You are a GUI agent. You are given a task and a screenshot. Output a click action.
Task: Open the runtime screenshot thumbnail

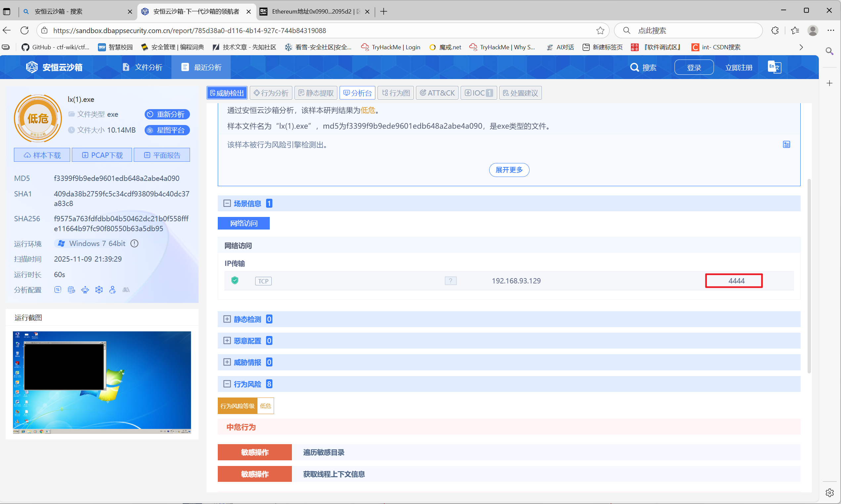102,382
